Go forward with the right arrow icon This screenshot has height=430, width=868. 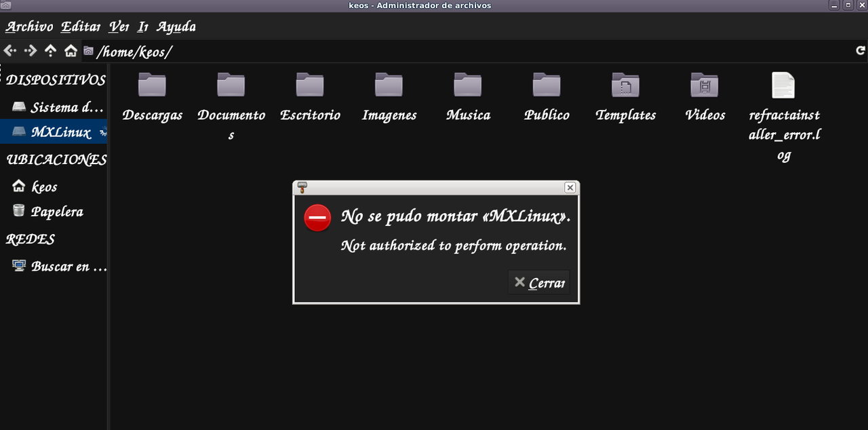point(30,51)
